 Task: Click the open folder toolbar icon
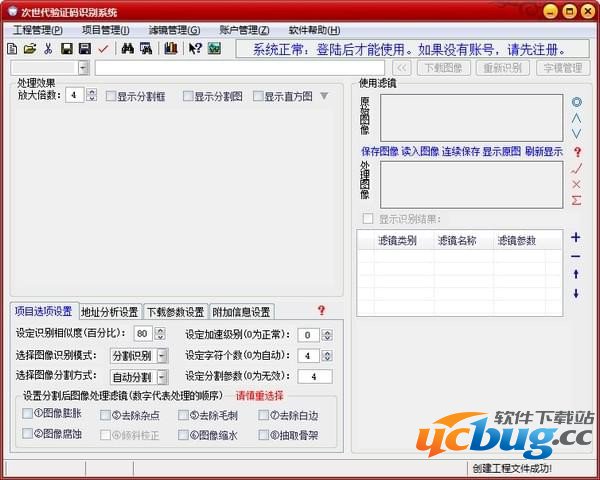(x=30, y=49)
